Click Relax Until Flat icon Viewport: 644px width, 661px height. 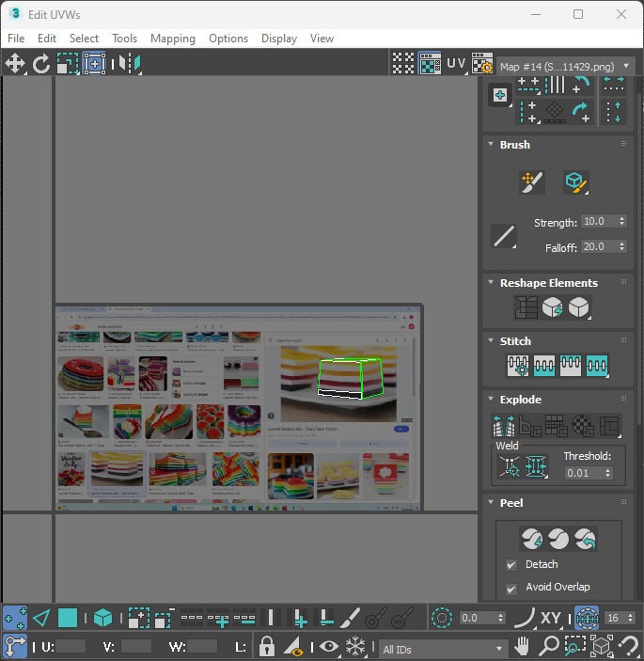point(553,307)
